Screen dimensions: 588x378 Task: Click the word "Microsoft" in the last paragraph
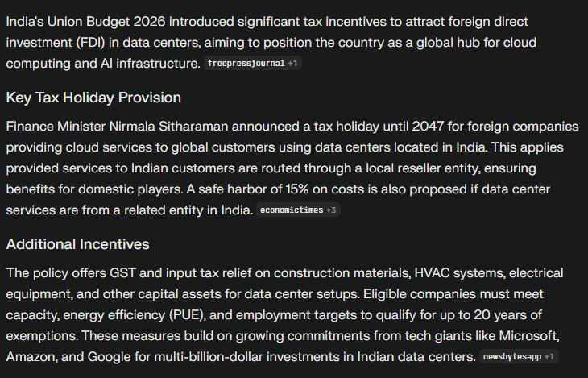[x=528, y=334]
